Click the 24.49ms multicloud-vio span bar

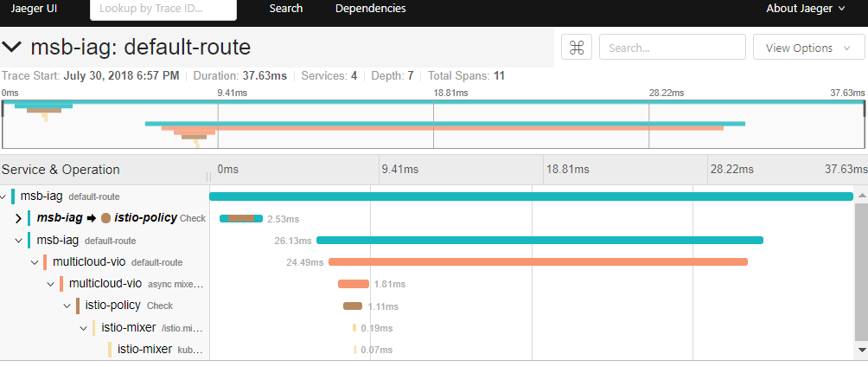tap(538, 262)
